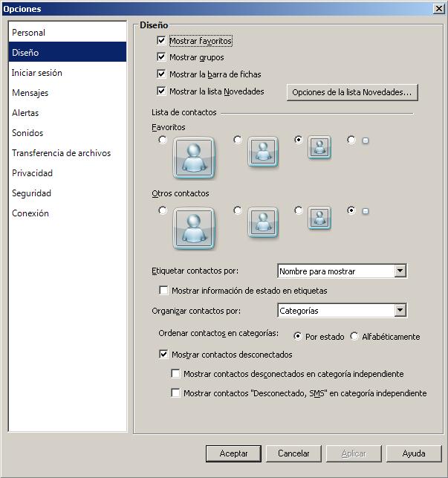Enable Mostrar información de estado en etiquetas
The width and height of the screenshot is (448, 478).
click(x=164, y=291)
